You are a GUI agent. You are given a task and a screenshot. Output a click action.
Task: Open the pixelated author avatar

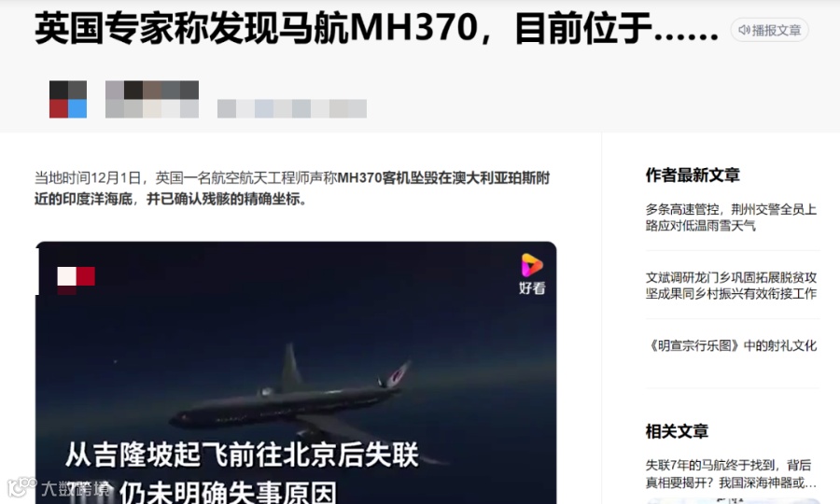pos(68,99)
